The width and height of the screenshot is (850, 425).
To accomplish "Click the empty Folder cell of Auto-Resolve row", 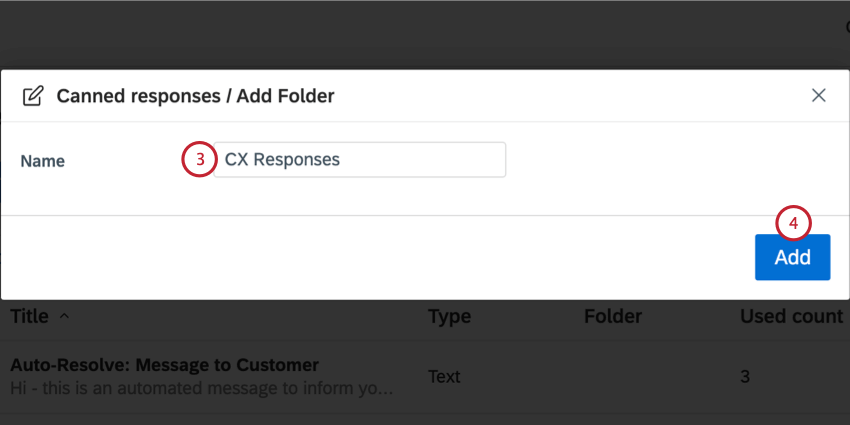I will pyautogui.click(x=613, y=376).
